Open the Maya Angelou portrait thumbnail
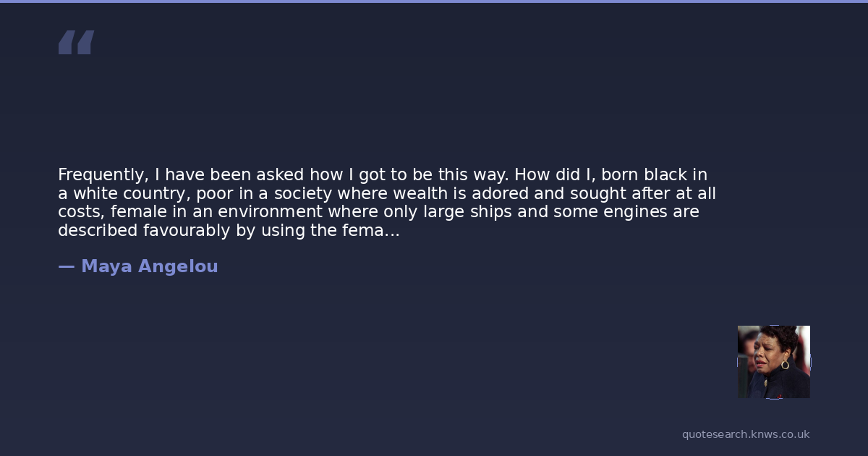 coord(773,361)
